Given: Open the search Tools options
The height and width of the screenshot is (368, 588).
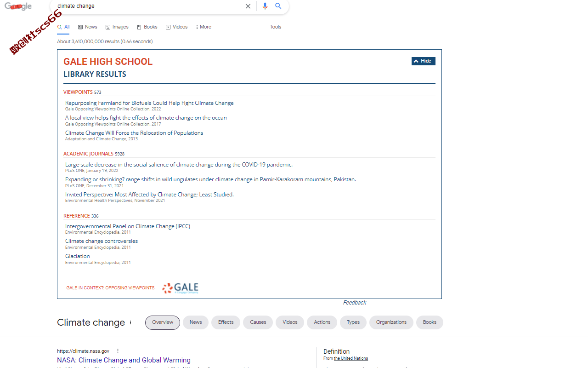Looking at the screenshot, I should 276,27.
